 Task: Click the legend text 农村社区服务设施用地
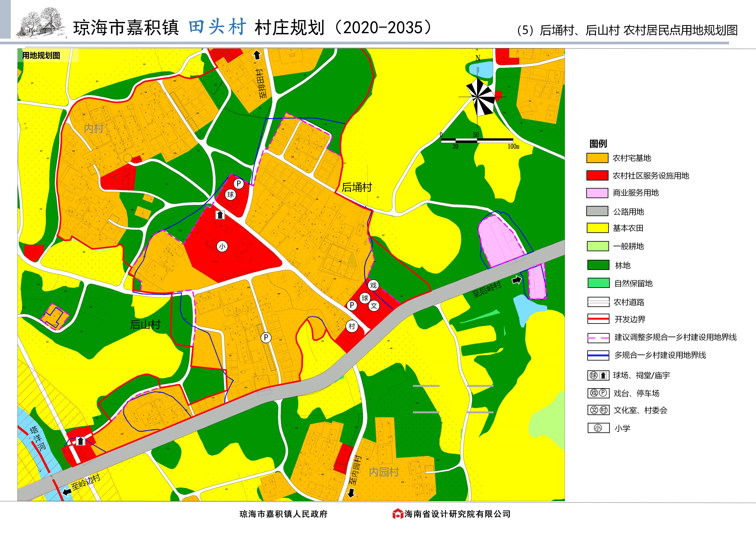click(x=651, y=176)
